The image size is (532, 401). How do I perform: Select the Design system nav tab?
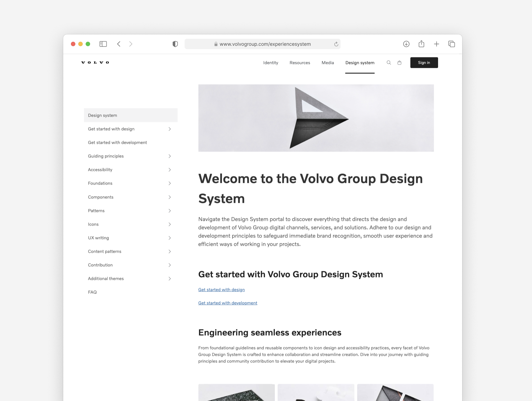(360, 63)
